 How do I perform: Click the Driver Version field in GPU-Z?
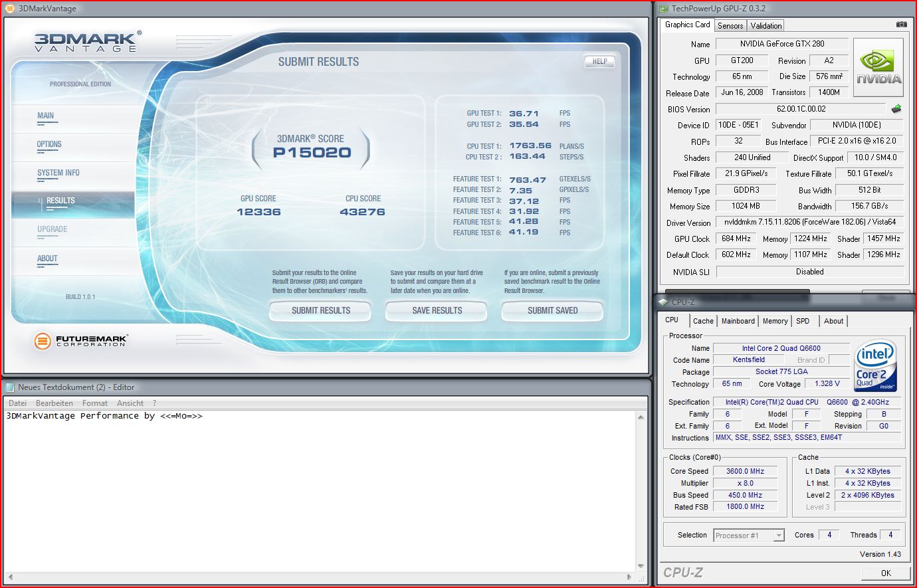810,223
